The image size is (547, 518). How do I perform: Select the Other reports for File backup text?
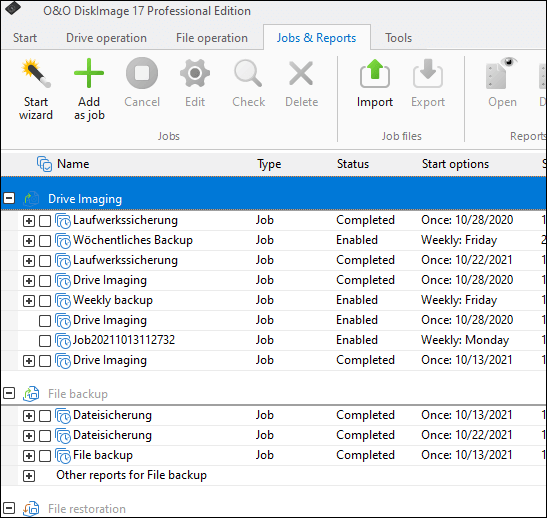[x=131, y=475]
